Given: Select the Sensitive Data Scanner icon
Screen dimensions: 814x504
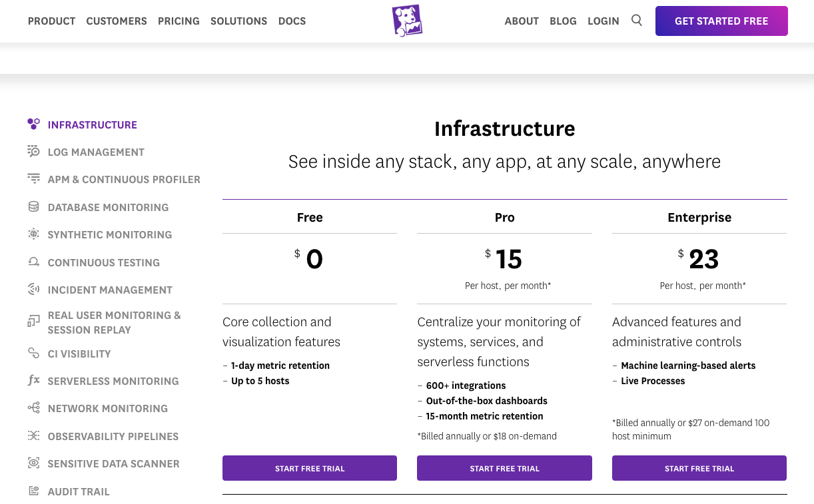Looking at the screenshot, I should 33,463.
